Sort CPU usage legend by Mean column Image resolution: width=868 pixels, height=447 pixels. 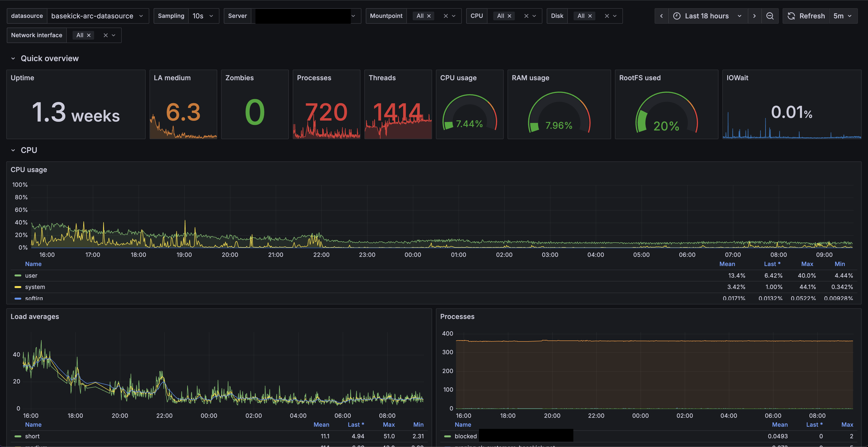(x=727, y=264)
